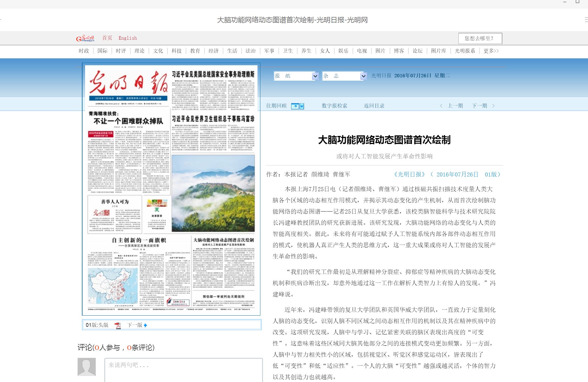Click the Guangming Online (gmw.cn) logo
The width and height of the screenshot is (588, 382).
pos(85,38)
